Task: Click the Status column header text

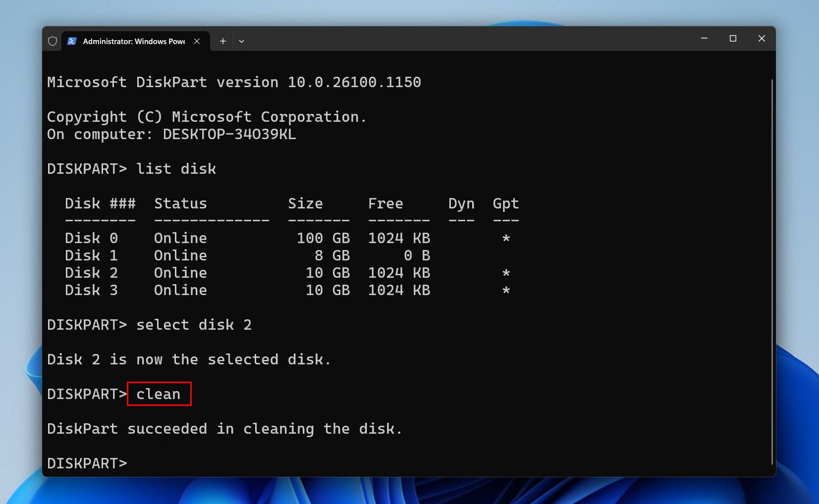Action: [x=180, y=203]
